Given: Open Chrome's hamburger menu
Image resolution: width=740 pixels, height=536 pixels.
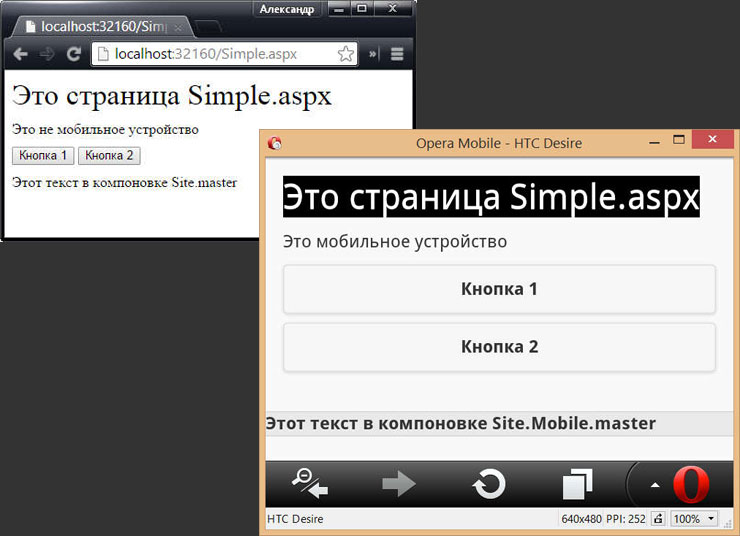Looking at the screenshot, I should [x=397, y=54].
